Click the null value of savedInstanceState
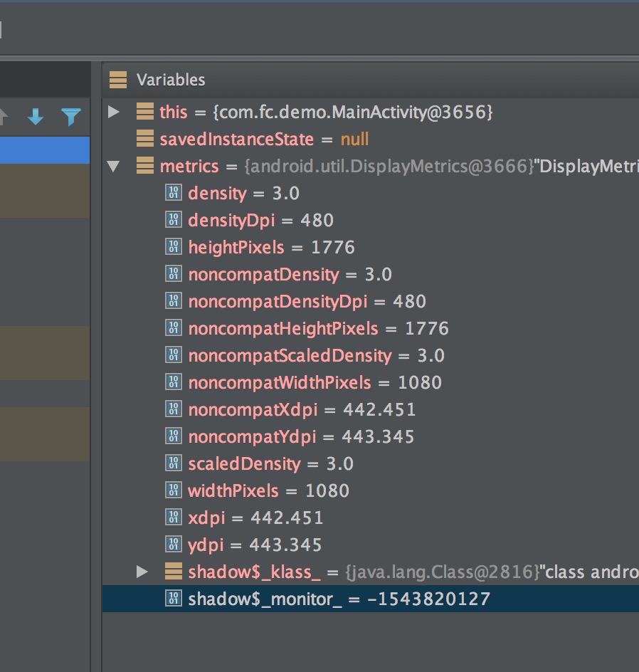 click(x=354, y=138)
